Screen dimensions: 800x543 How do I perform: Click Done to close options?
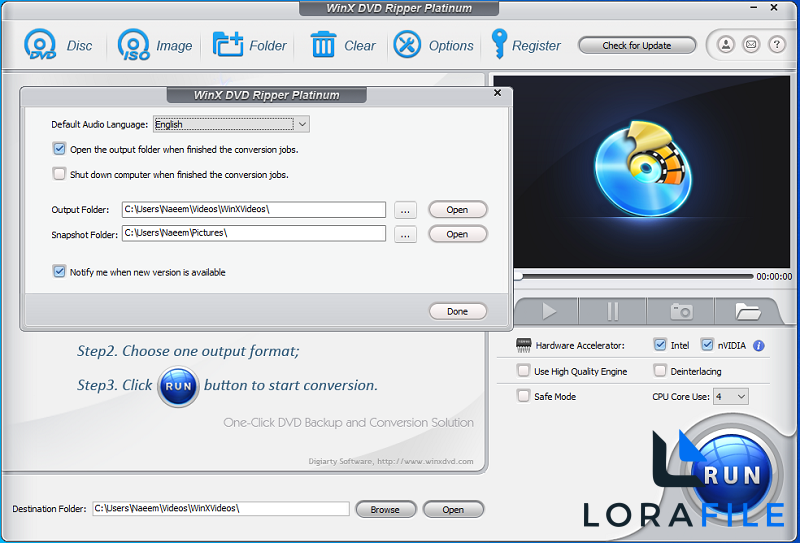coord(458,311)
